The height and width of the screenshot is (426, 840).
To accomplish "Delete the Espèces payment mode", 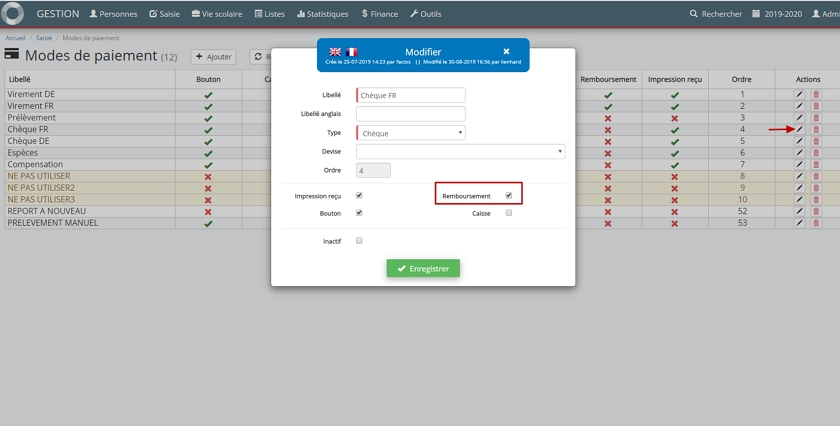I will (x=816, y=153).
